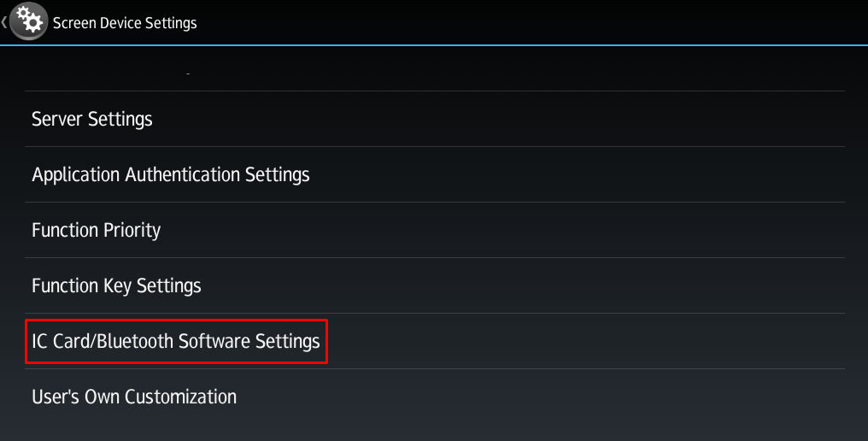The image size is (868, 441).
Task: Click the red-outlined IC Card/Bluetooth item
Action: click(176, 341)
